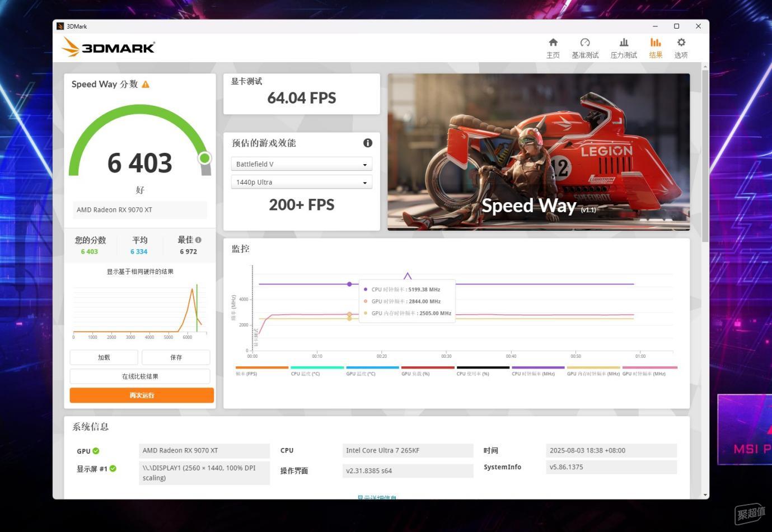The image size is (772, 532).
Task: Open the Battlefield V game dropdown
Action: (x=301, y=164)
